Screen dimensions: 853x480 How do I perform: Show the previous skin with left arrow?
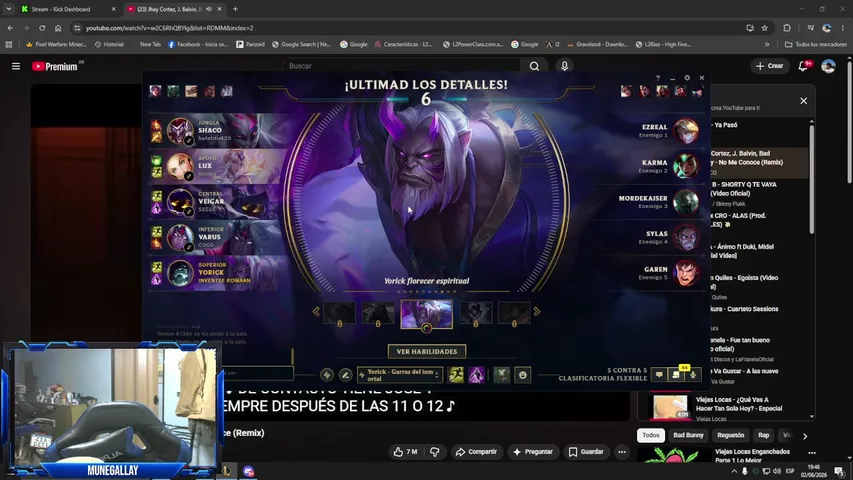(x=316, y=312)
